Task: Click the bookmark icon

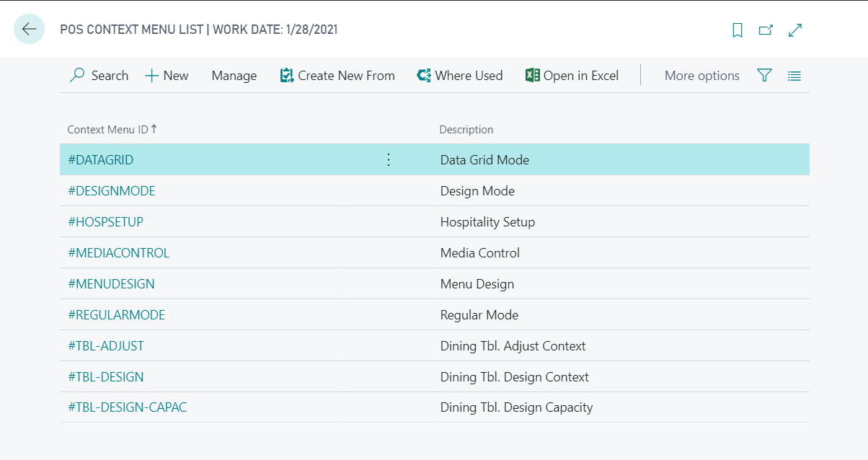Action: click(737, 30)
